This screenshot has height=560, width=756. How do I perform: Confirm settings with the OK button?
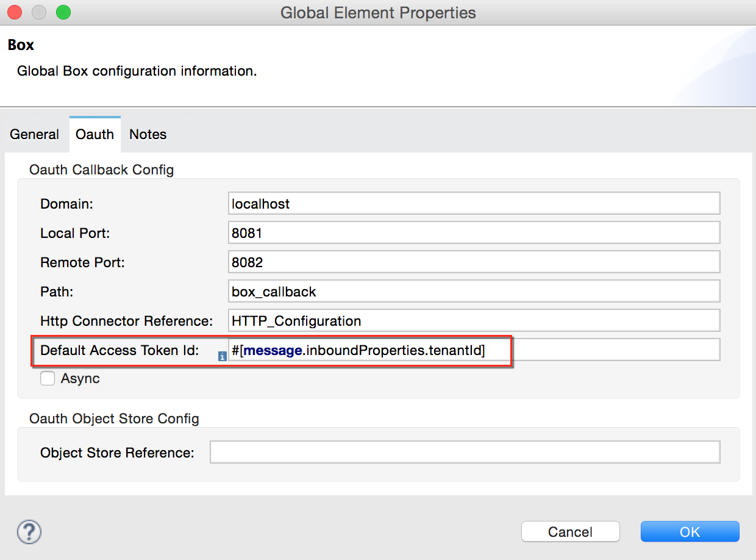coord(690,531)
